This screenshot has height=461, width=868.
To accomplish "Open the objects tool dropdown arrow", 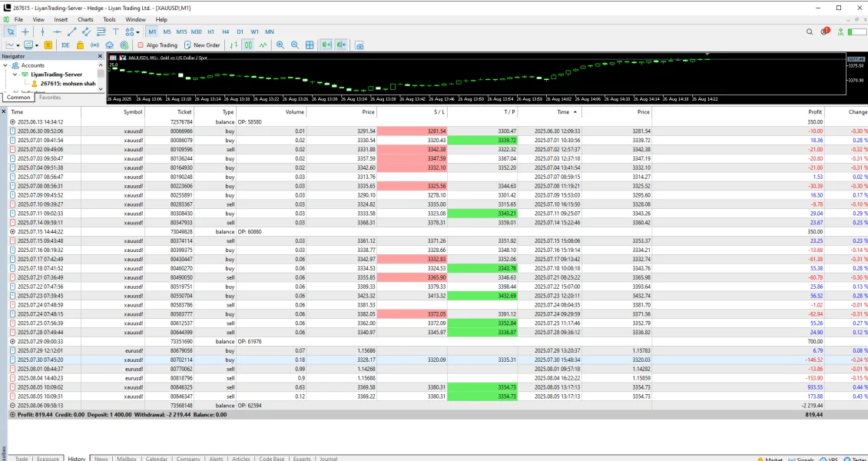I will (x=137, y=32).
